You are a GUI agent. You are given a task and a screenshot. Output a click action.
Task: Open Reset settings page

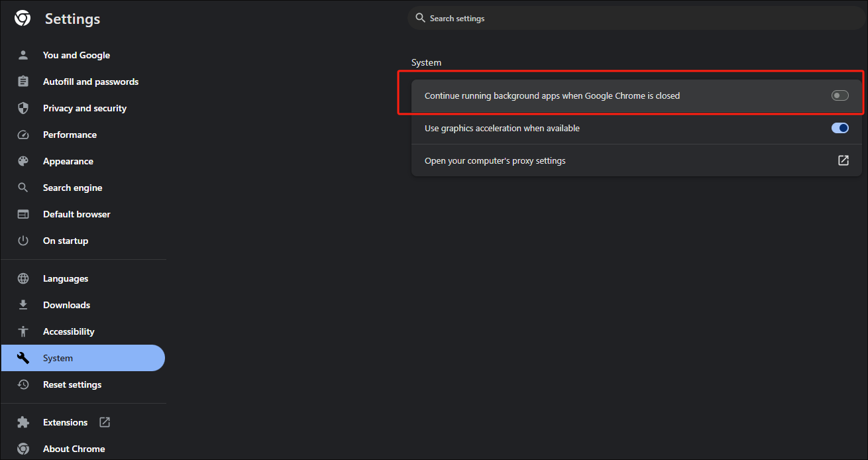click(72, 384)
